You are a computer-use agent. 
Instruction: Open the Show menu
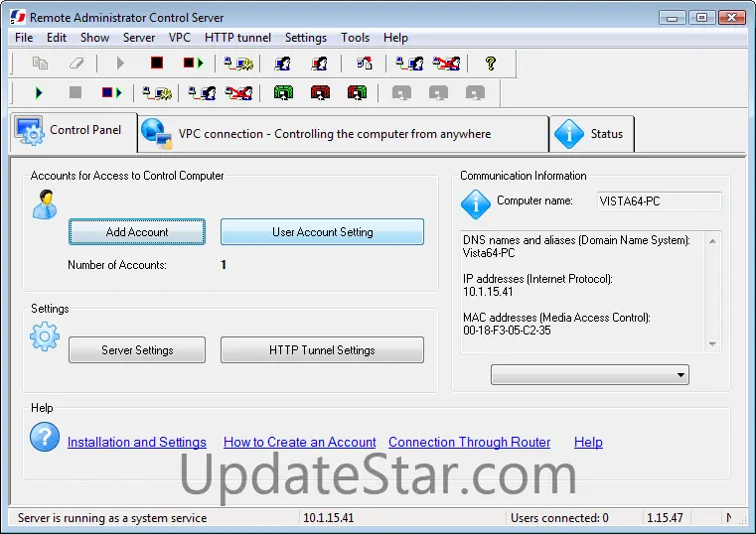pyautogui.click(x=94, y=38)
